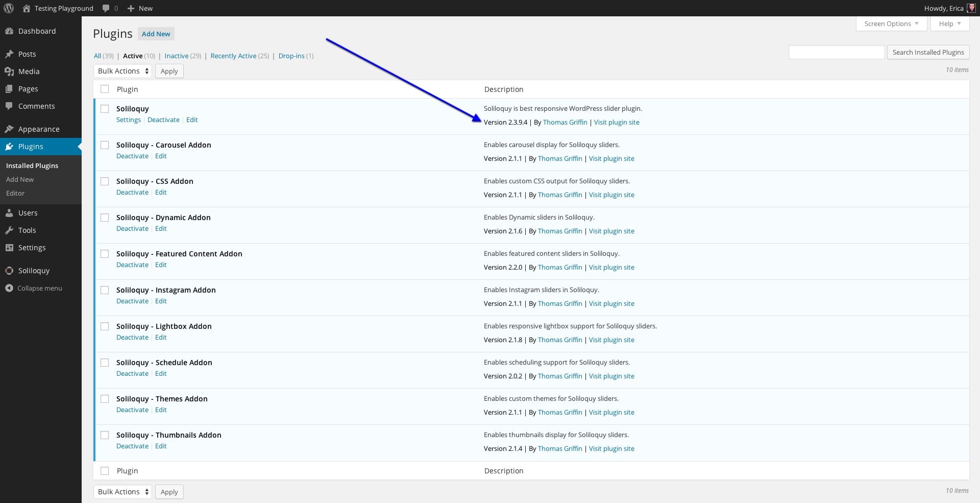Screen dimensions: 980x503
Task: Open Visit plugin site for Dynamic Addon
Action: [611, 231]
